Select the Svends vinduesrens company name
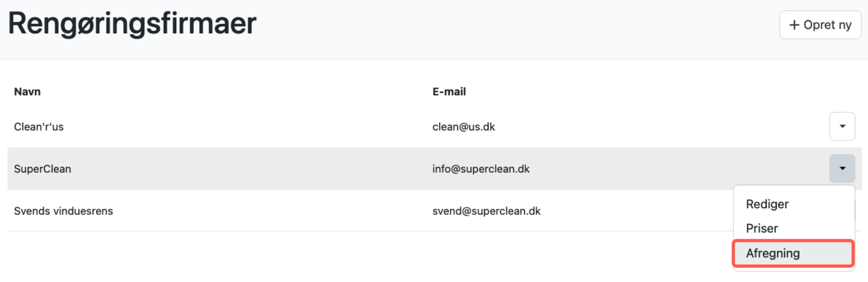 (64, 211)
